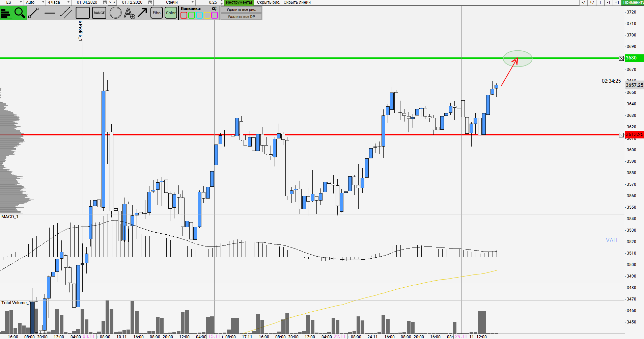Open the Свечи chart type dropdown
644x339 pixels.
point(174,2)
